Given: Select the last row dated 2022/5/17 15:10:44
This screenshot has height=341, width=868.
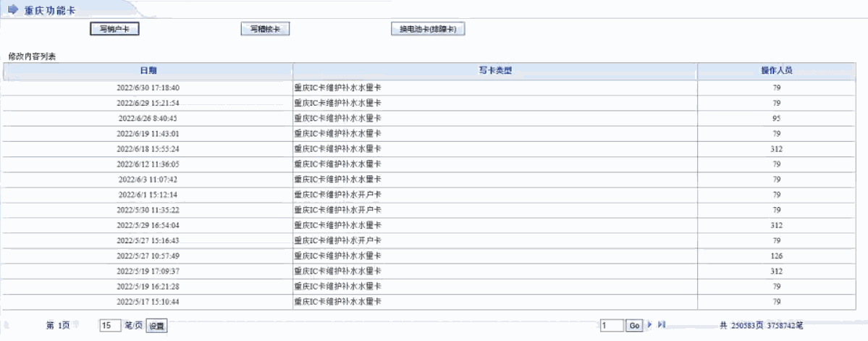Looking at the screenshot, I should click(148, 301).
